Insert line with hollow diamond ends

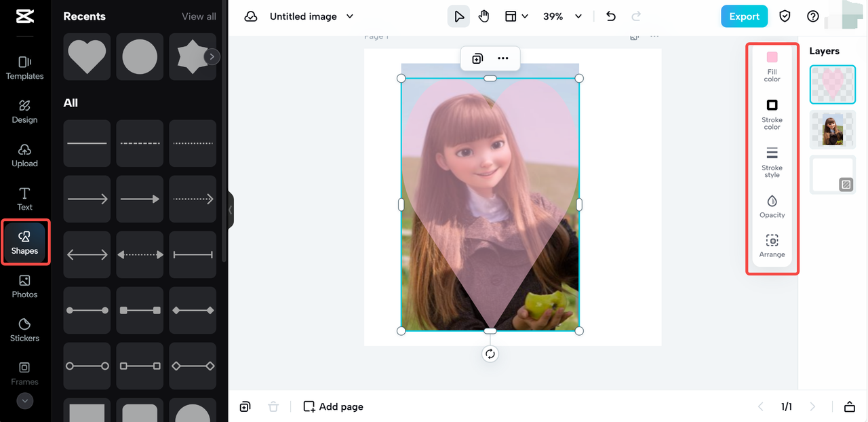pyautogui.click(x=193, y=366)
